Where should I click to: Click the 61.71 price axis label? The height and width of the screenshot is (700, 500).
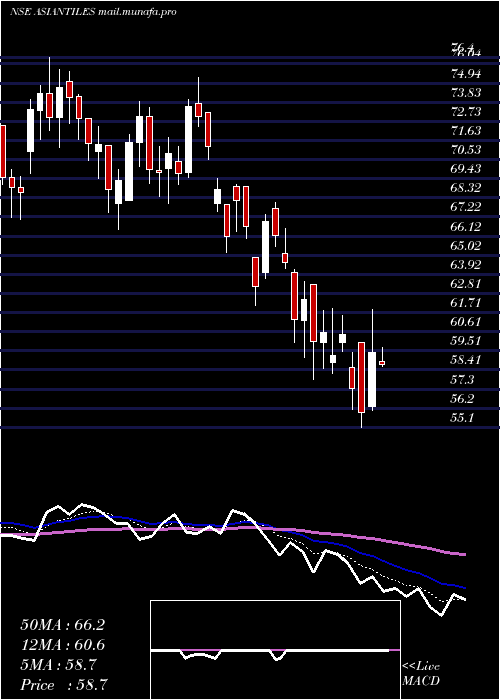pos(466,302)
